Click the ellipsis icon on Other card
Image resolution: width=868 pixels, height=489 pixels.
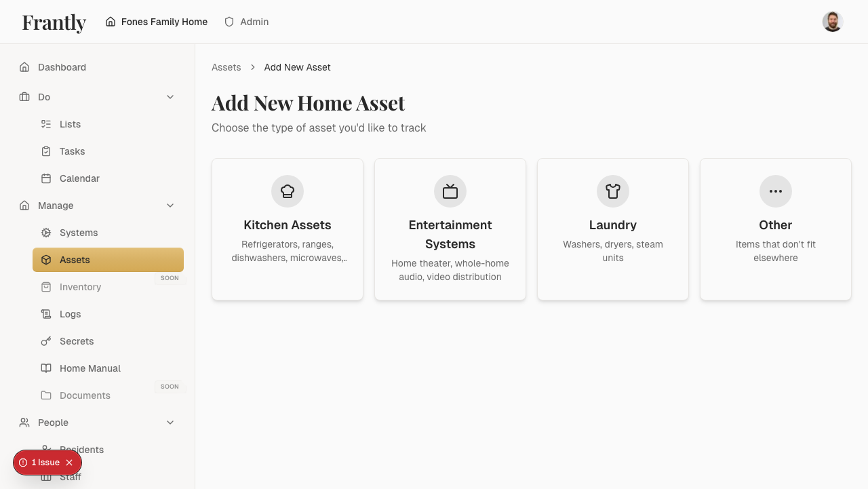[x=775, y=191]
